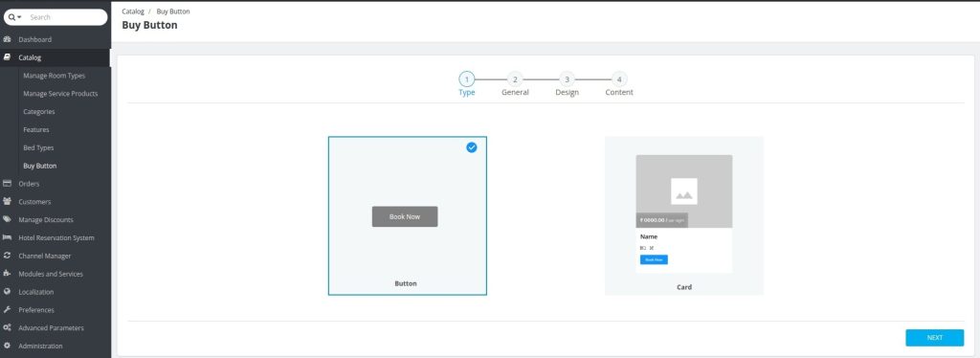Select the Button type option
This screenshot has height=358, width=980.
click(408, 215)
